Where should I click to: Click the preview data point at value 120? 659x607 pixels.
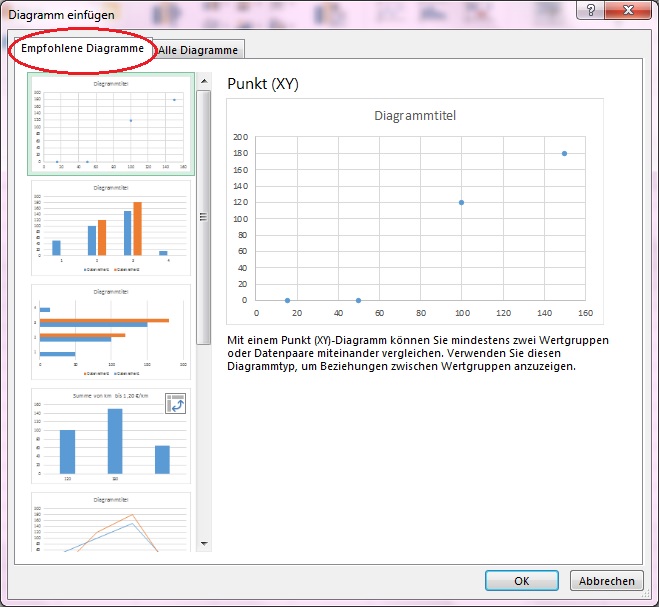(461, 202)
